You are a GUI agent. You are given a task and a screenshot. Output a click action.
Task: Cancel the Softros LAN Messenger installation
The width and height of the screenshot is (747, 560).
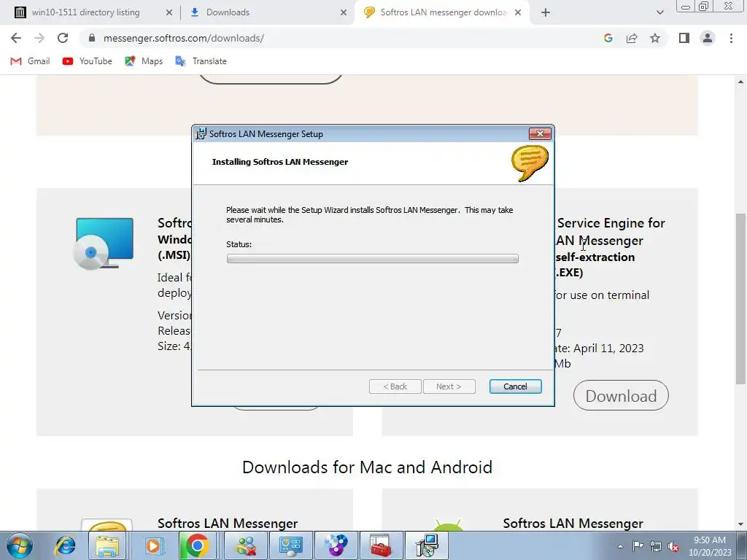[x=515, y=386]
